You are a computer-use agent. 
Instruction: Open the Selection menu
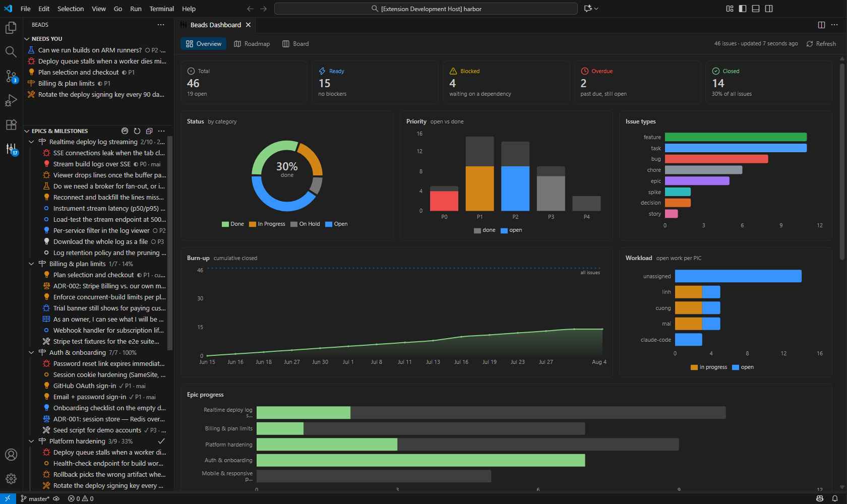coord(71,9)
